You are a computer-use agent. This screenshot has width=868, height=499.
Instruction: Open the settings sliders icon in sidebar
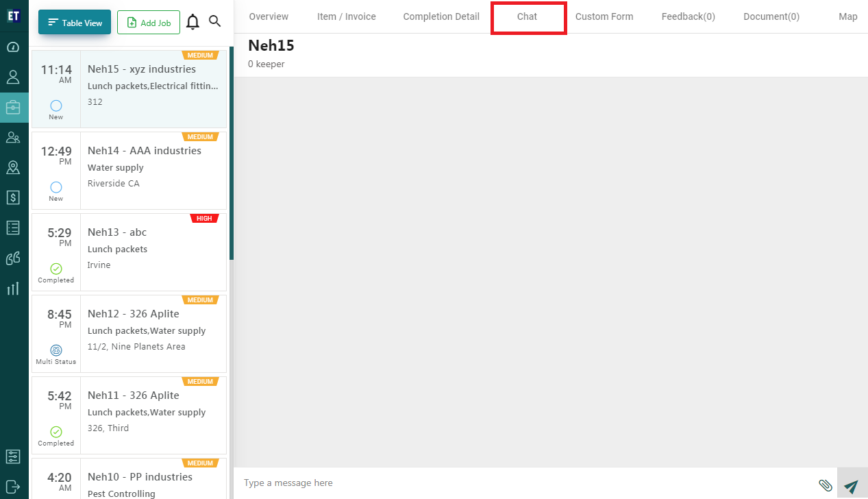coord(13,457)
